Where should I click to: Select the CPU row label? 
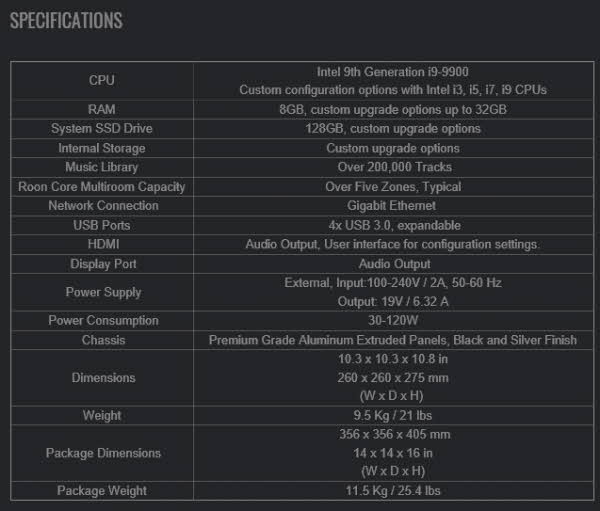[102, 80]
